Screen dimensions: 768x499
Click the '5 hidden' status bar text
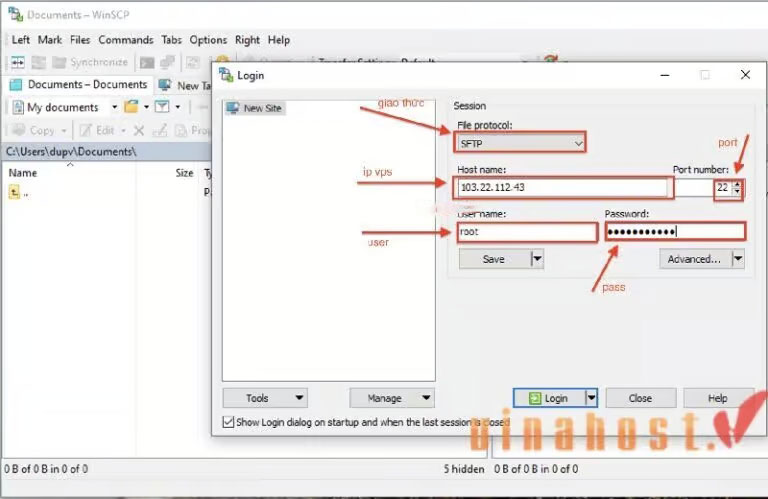[464, 469]
